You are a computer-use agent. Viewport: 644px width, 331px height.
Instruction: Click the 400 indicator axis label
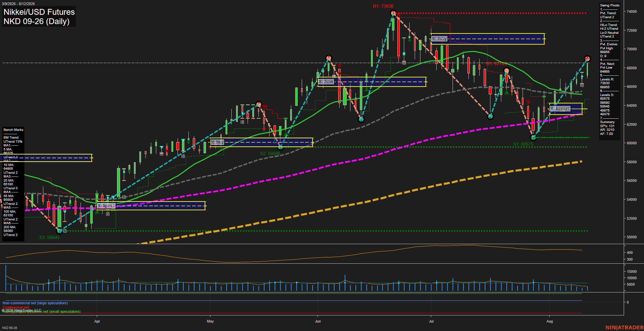click(630, 253)
